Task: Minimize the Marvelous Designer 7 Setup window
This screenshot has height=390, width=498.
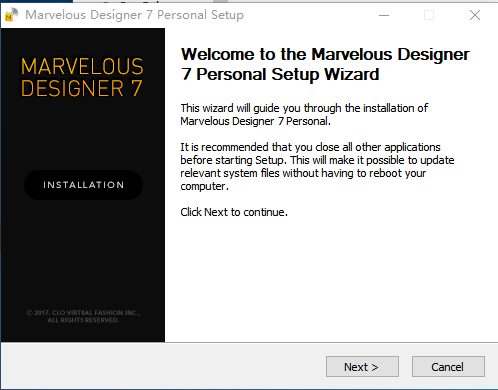Action: click(384, 15)
